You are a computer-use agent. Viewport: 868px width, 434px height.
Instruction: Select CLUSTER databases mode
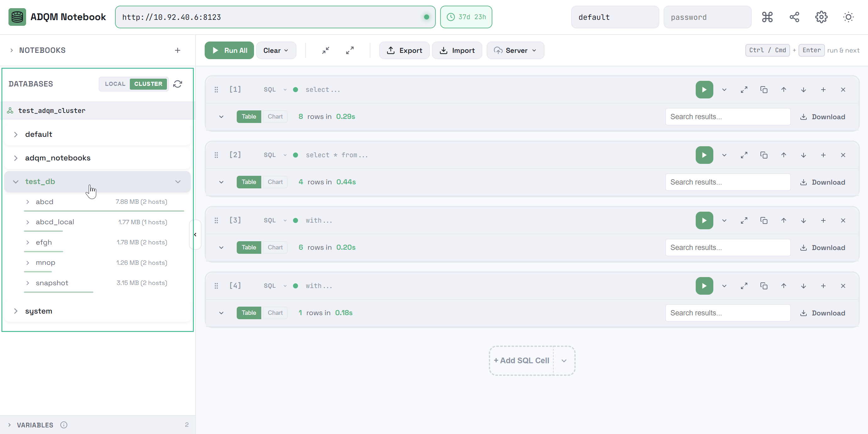(148, 84)
